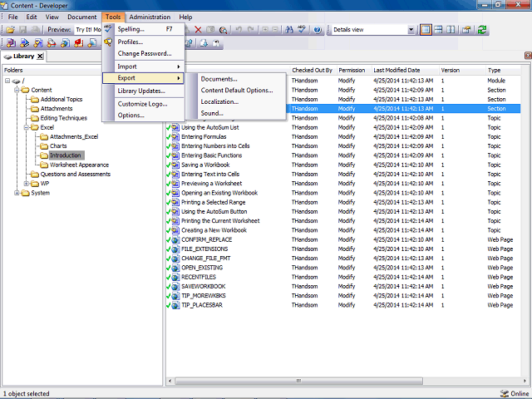The image size is (532, 399).
Task: Click the Spelling menu checkmark icon
Action: [108, 29]
